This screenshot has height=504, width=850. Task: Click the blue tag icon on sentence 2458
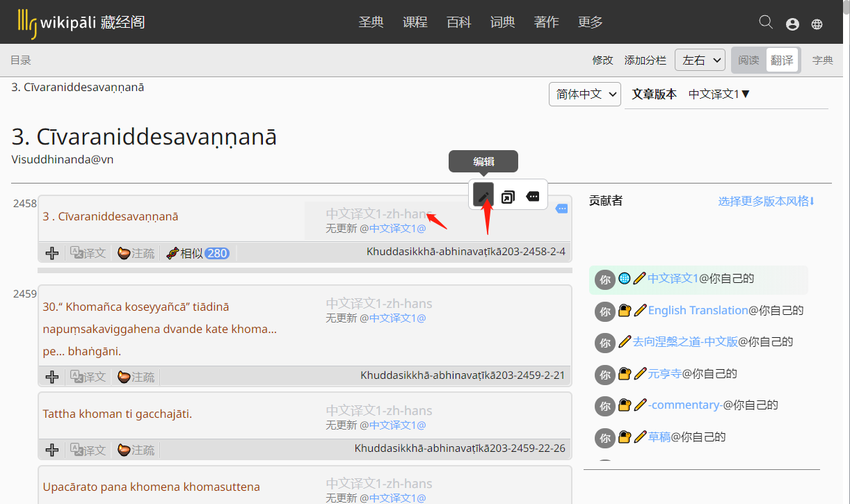pyautogui.click(x=562, y=209)
